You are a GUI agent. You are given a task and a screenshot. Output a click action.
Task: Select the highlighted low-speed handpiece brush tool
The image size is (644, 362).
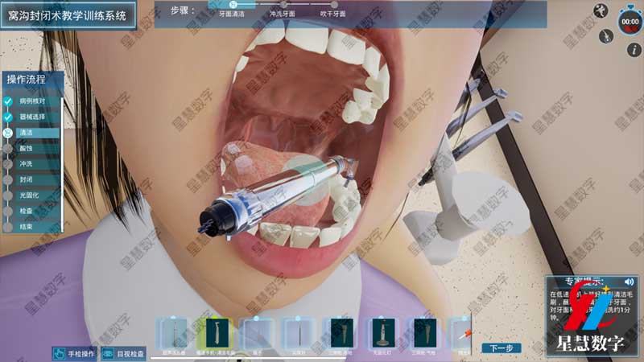(215, 333)
